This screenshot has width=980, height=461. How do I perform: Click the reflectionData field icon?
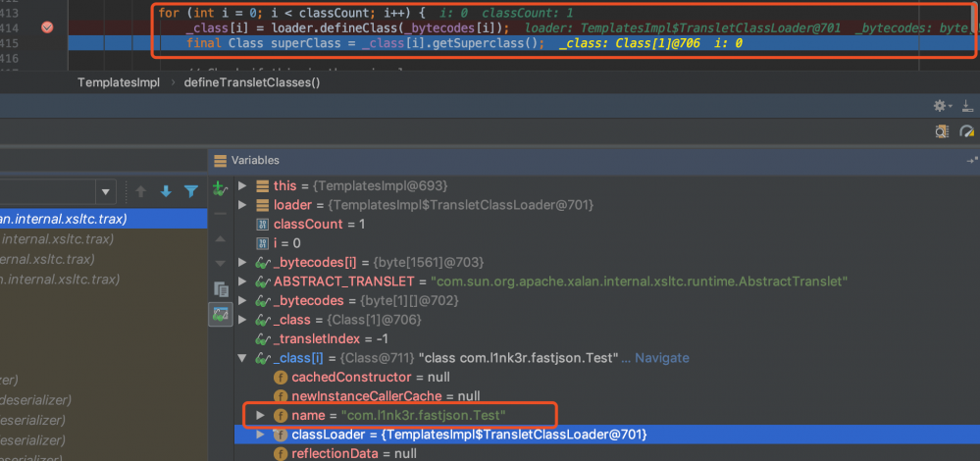281,453
